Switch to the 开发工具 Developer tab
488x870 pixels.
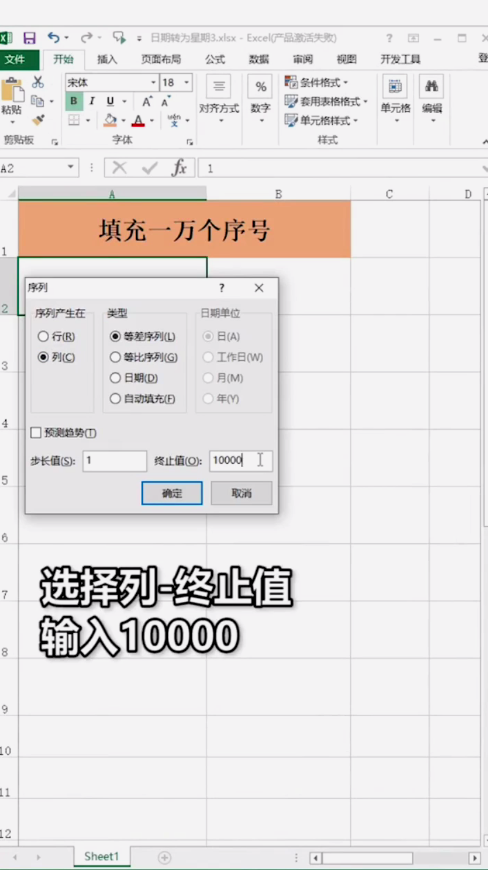pyautogui.click(x=400, y=59)
